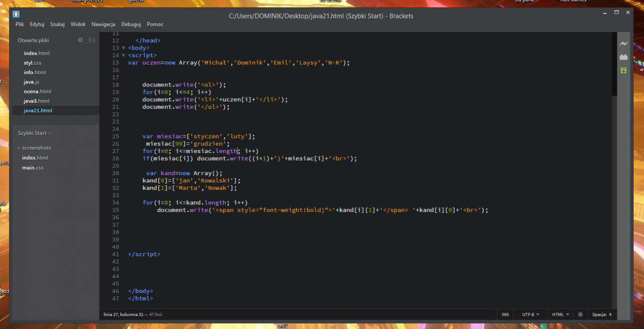This screenshot has width=644, height=329.
Task: Open the Edytuj menu
Action: coord(37,24)
